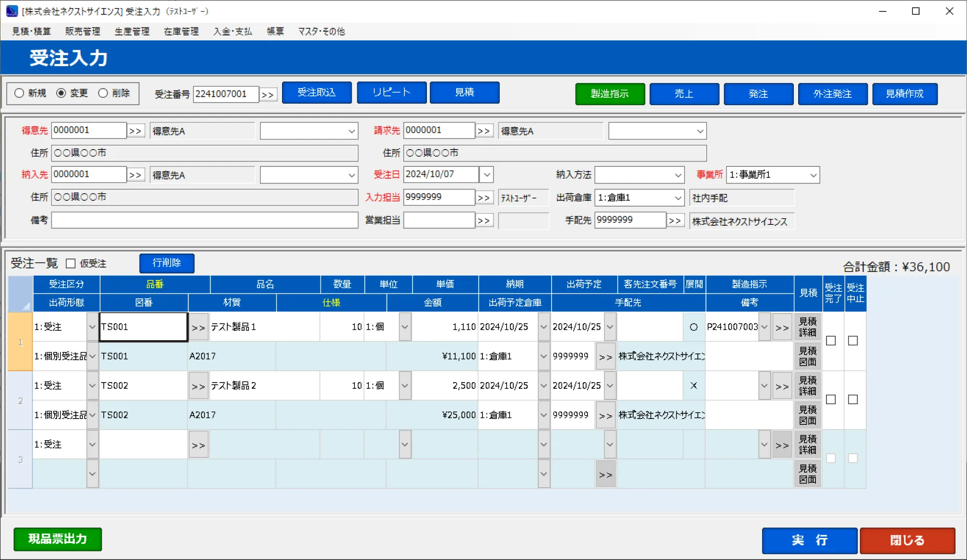Viewport: 967px width, 560px height.
Task: Expand the 納入方法 dropdown
Action: [x=678, y=175]
